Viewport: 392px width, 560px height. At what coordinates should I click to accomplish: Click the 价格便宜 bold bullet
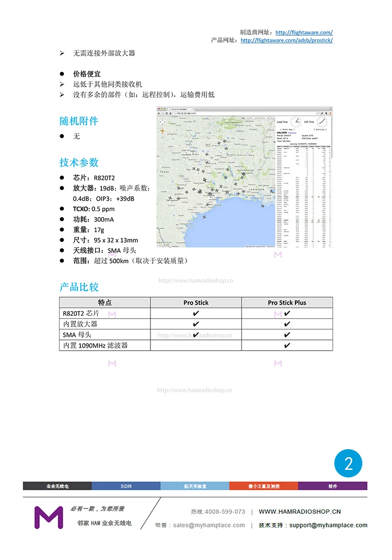87,74
